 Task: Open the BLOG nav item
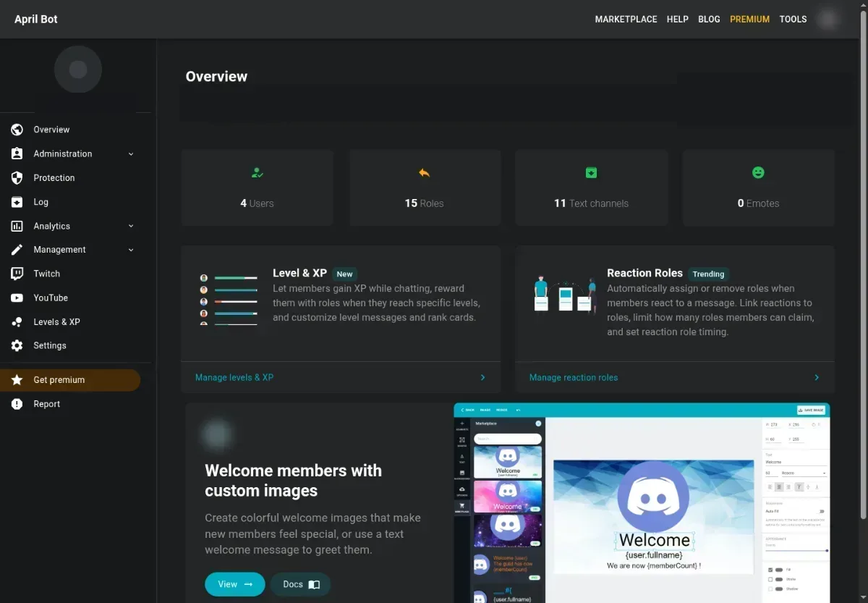[709, 20]
